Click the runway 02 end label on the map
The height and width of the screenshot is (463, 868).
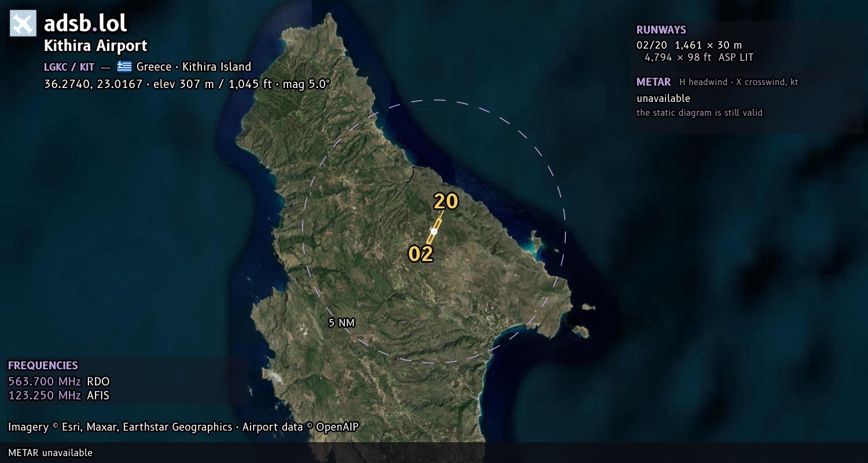click(x=421, y=253)
